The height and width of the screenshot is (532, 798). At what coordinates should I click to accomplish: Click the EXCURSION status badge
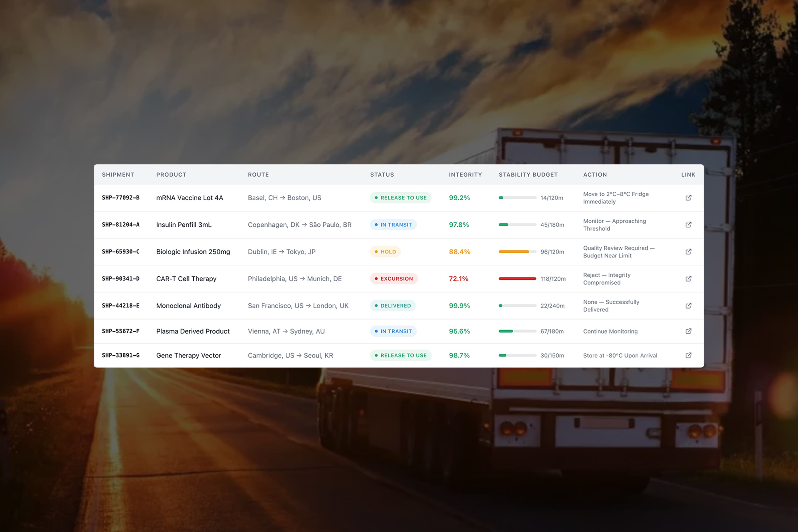[394, 279]
